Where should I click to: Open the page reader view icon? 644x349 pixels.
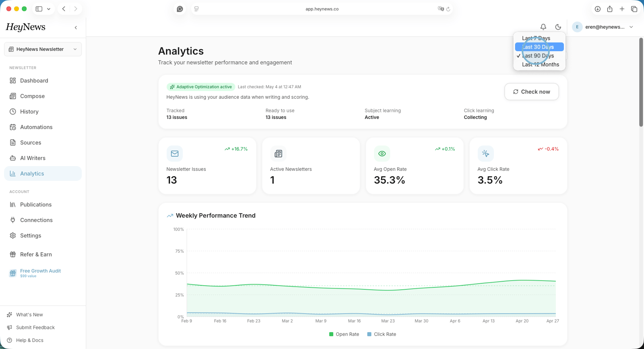(x=196, y=9)
